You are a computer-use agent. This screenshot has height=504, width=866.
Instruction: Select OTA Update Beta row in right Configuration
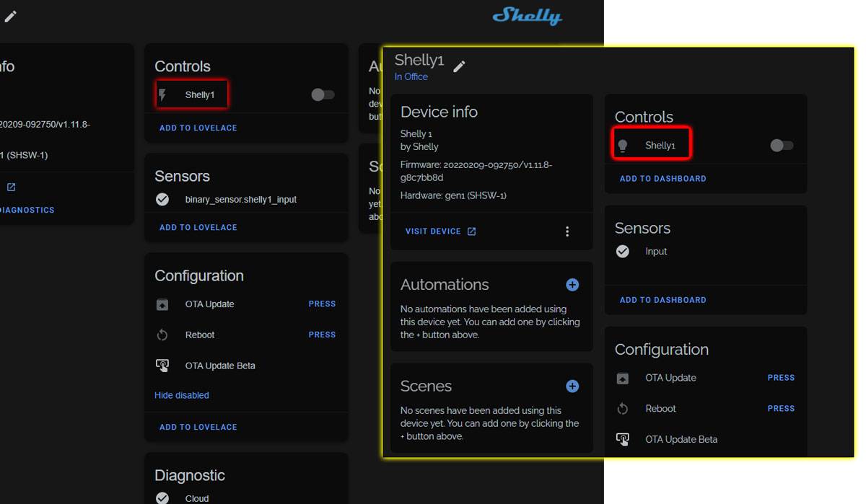click(706, 439)
